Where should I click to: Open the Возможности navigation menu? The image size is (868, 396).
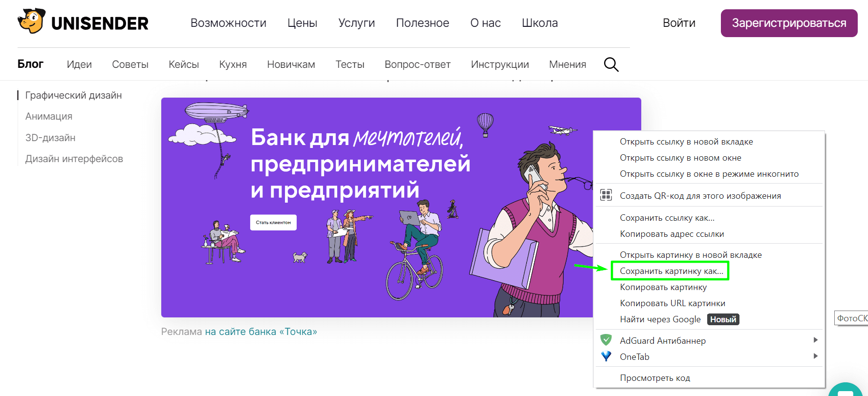228,23
